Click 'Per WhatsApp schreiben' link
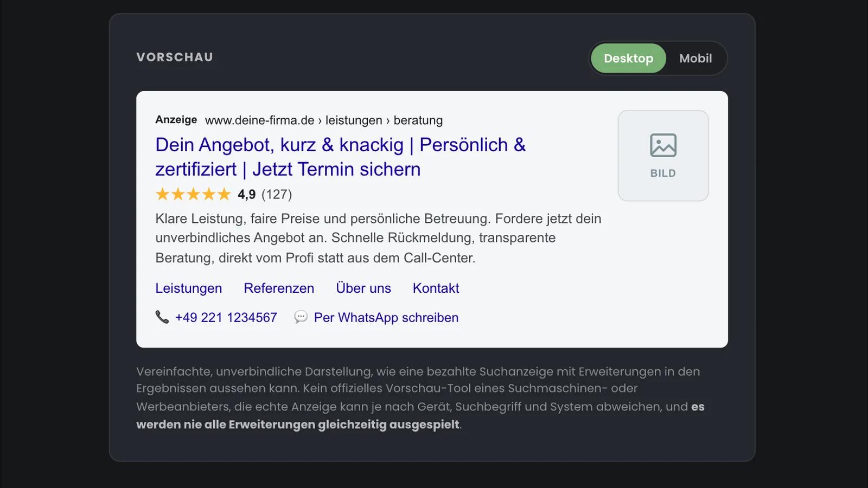868x488 pixels. point(386,317)
